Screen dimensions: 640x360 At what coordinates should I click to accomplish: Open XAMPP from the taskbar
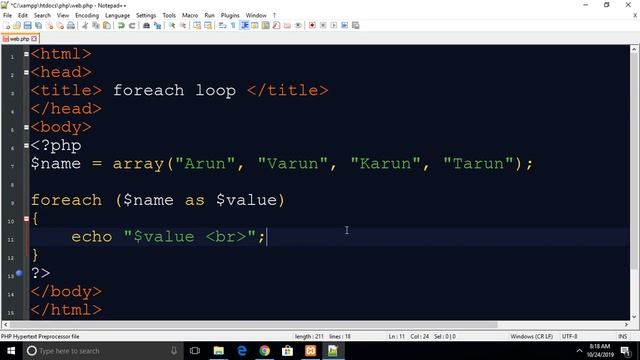click(311, 351)
